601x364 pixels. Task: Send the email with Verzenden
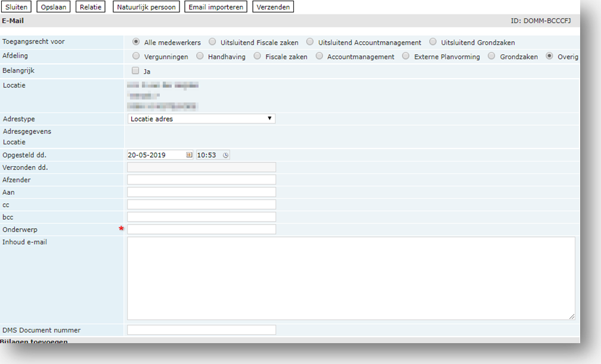[273, 7]
